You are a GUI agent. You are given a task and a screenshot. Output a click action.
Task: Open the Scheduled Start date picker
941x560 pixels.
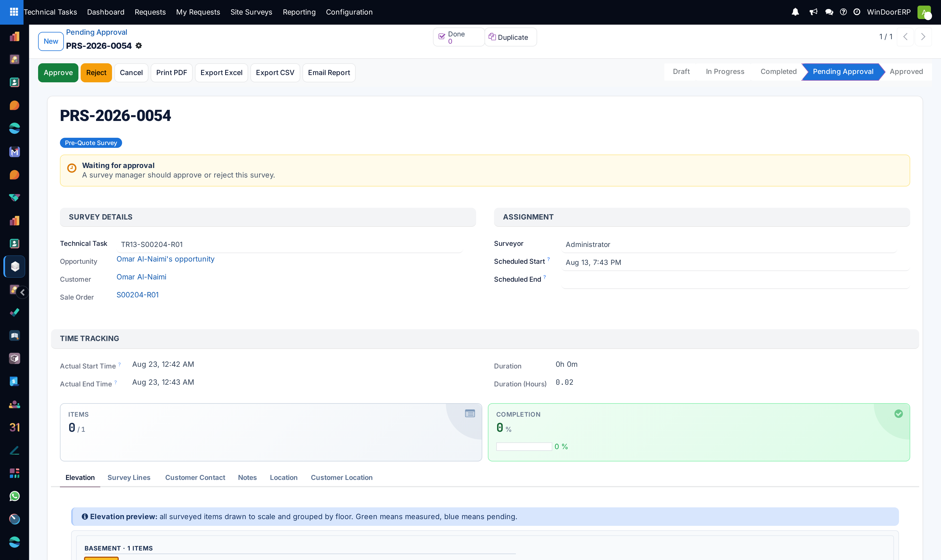click(x=735, y=262)
